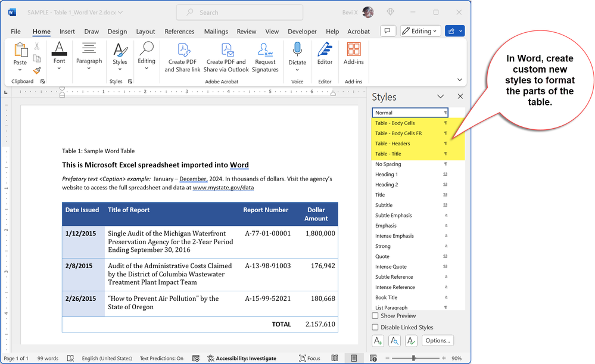595x364 pixels.
Task: Open the Paragraph group button
Action: pos(89,55)
